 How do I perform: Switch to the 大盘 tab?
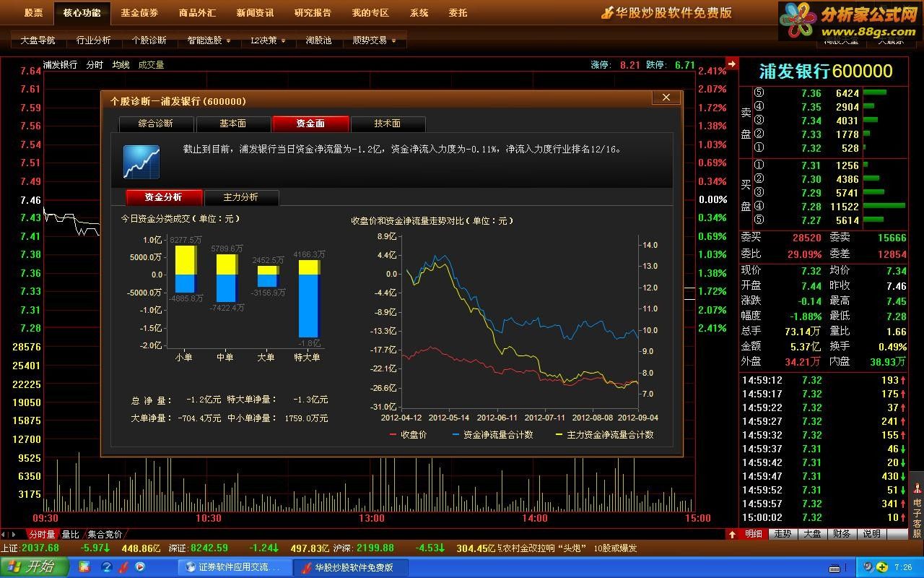coord(813,534)
